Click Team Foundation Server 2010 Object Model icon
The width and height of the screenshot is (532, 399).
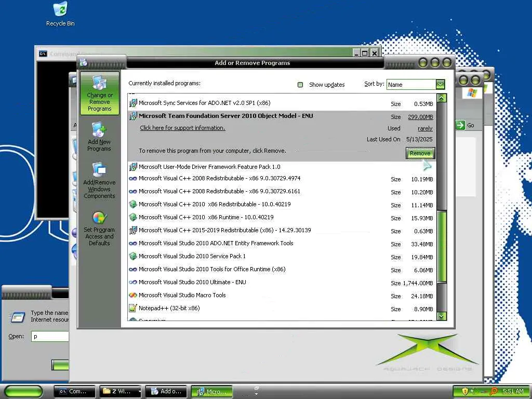[133, 116]
